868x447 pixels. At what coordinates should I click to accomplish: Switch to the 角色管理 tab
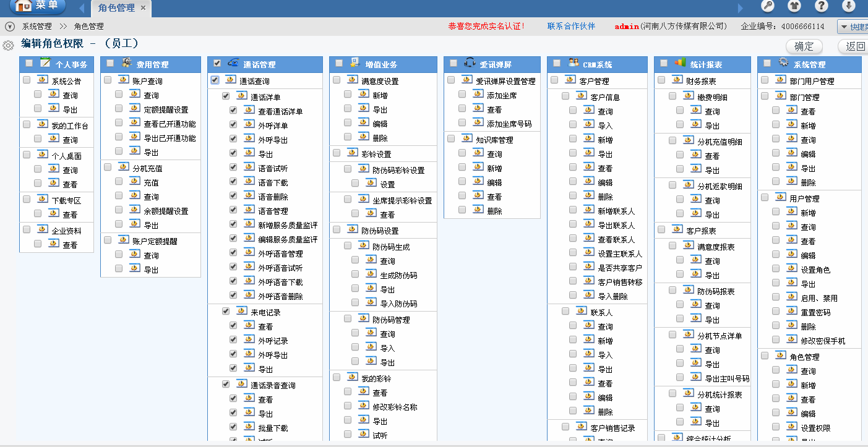pyautogui.click(x=116, y=8)
